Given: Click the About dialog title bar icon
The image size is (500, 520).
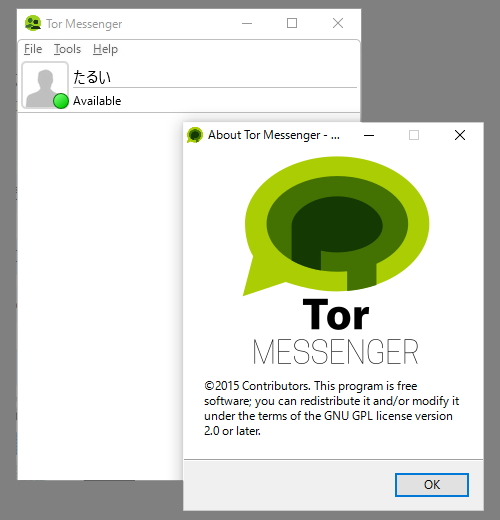Looking at the screenshot, I should click(x=195, y=135).
